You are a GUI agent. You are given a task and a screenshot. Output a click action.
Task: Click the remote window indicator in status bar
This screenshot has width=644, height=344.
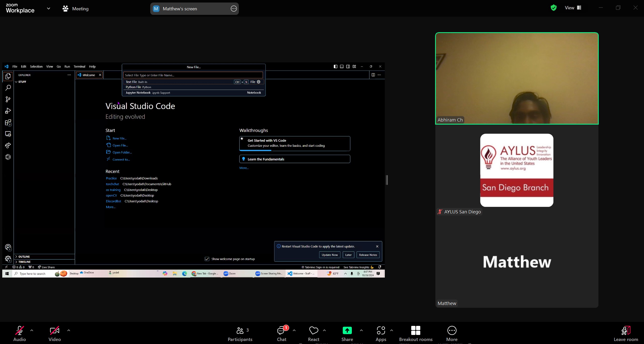[6, 267]
